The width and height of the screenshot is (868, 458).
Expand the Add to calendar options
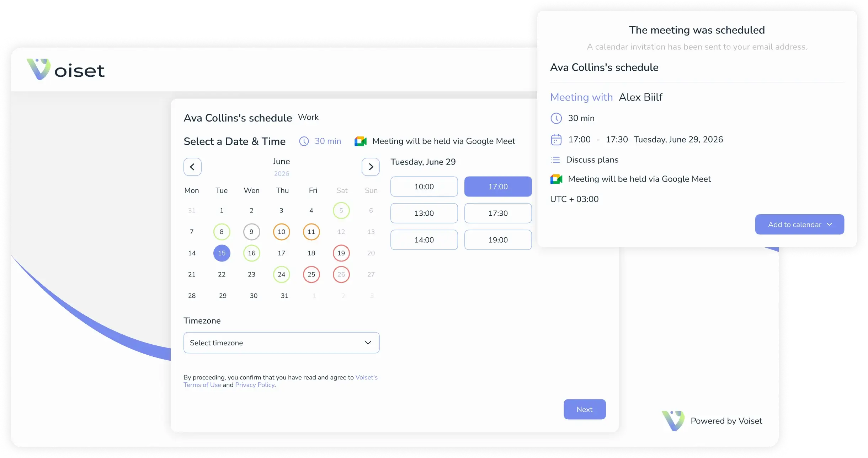tap(799, 224)
